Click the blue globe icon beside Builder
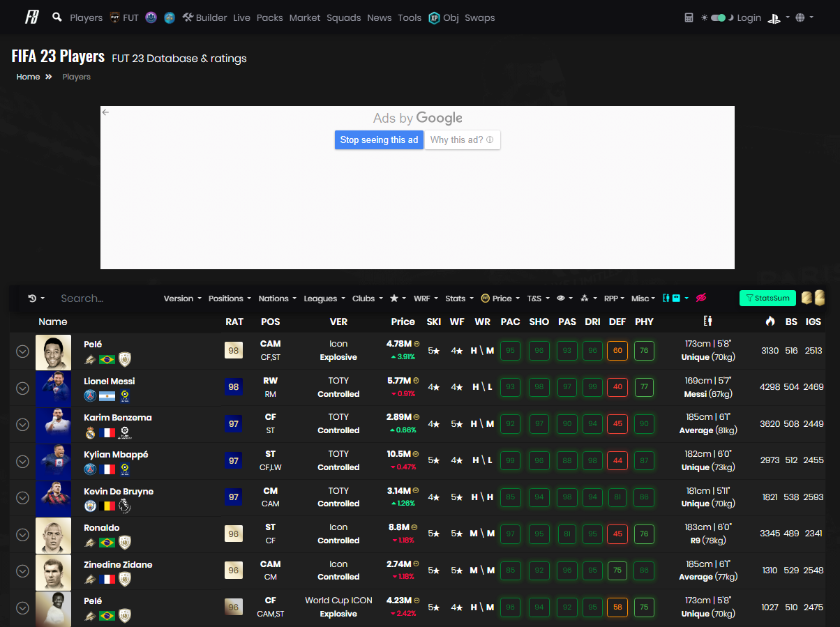 click(170, 17)
